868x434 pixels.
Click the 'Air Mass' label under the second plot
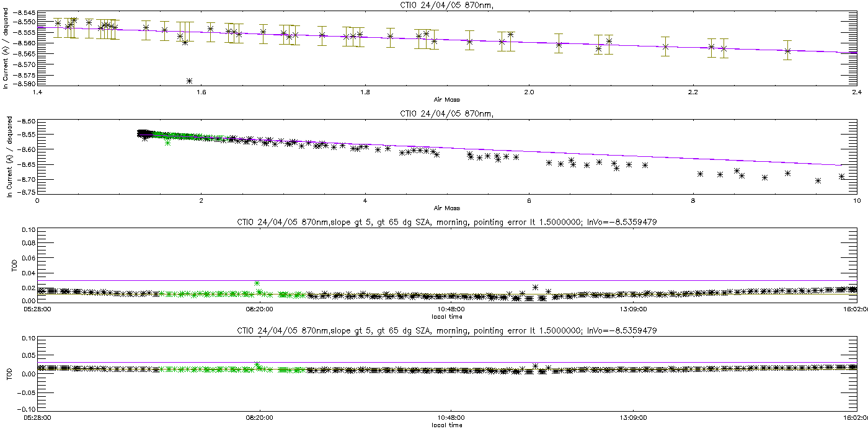[446, 208]
